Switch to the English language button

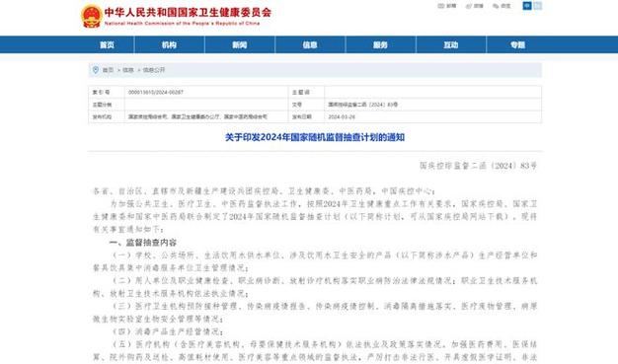pyautogui.click(x=538, y=6)
